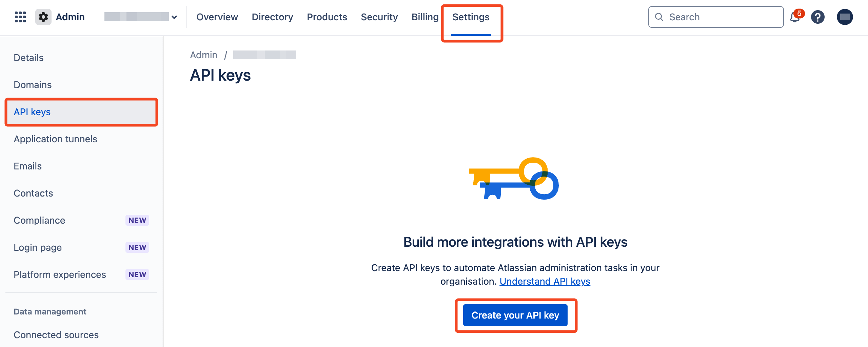868x347 pixels.
Task: Open Domains in the sidebar
Action: coord(81,85)
